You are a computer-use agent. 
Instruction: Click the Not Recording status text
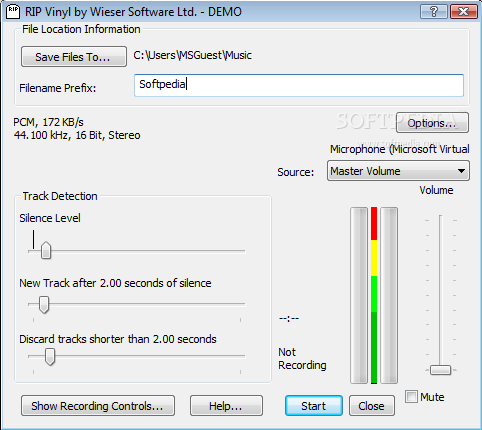tap(302, 359)
